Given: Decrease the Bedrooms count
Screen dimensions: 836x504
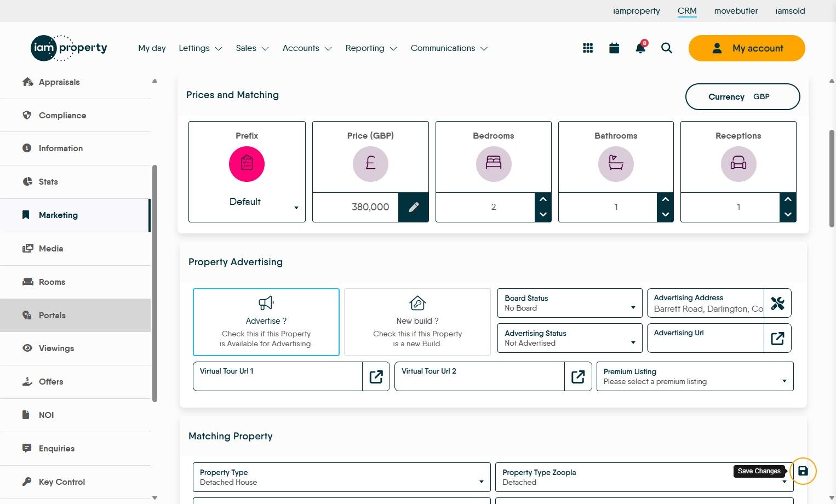Looking at the screenshot, I should pyautogui.click(x=543, y=215).
